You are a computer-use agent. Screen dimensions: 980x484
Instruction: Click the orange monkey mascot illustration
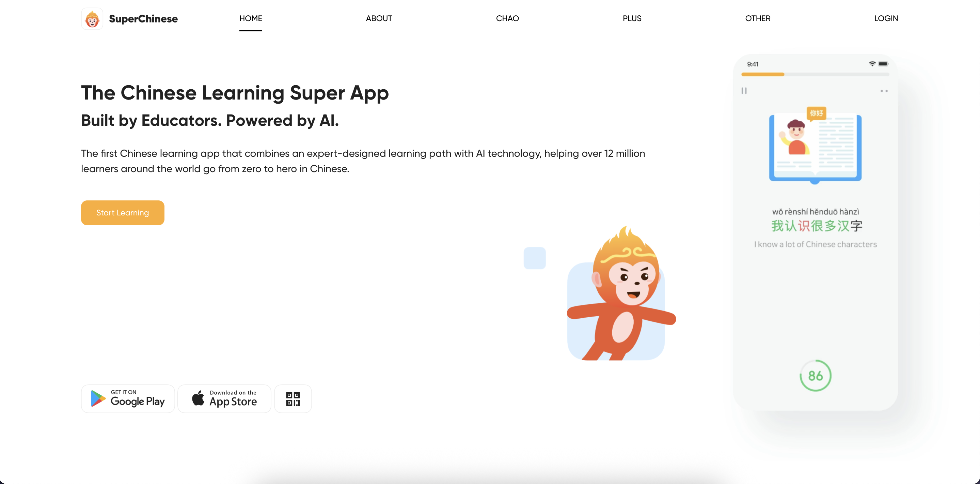(621, 293)
